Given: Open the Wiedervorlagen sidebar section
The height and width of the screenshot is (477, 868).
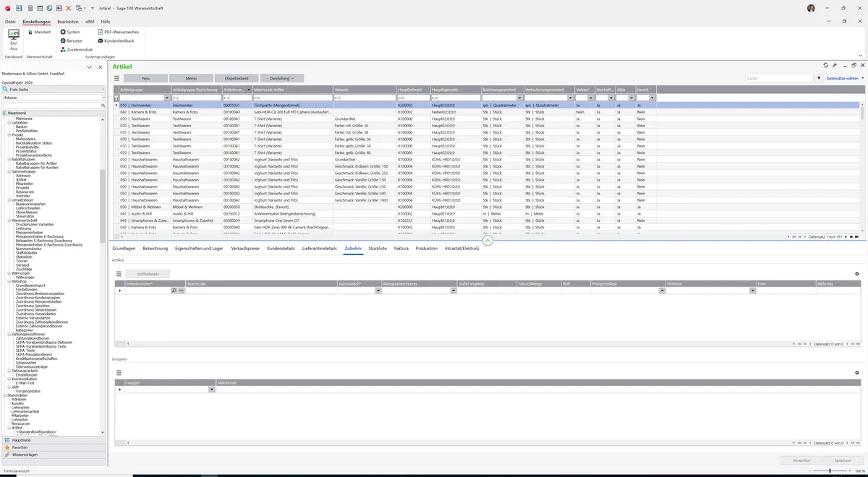Looking at the screenshot, I should coord(53,455).
